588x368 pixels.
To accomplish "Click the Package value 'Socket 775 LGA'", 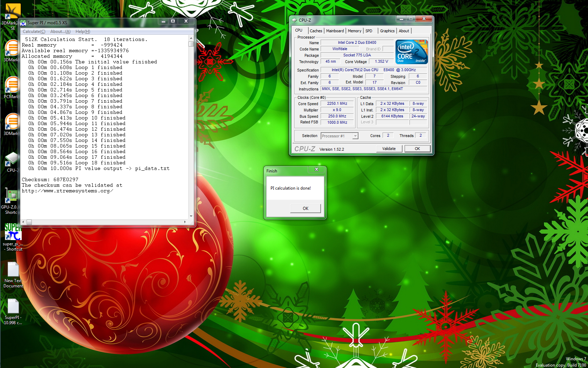I will (357, 55).
